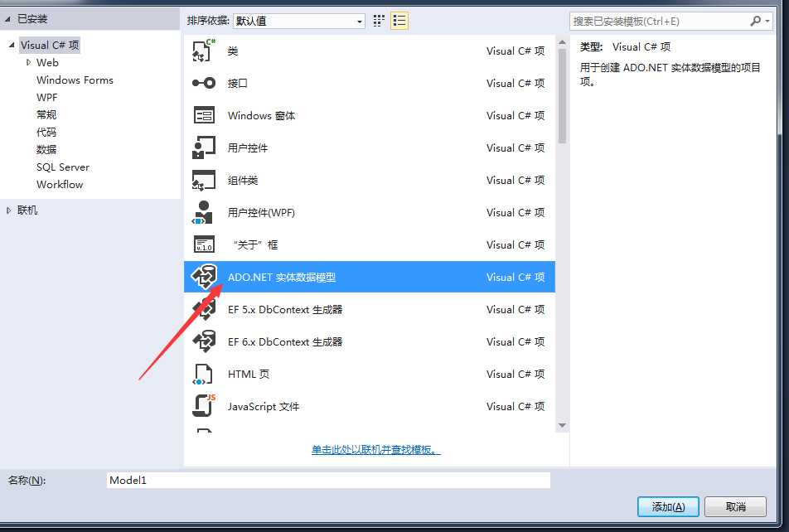Expand the 联机 online section
Image resolution: width=789 pixels, height=532 pixels.
(8, 210)
